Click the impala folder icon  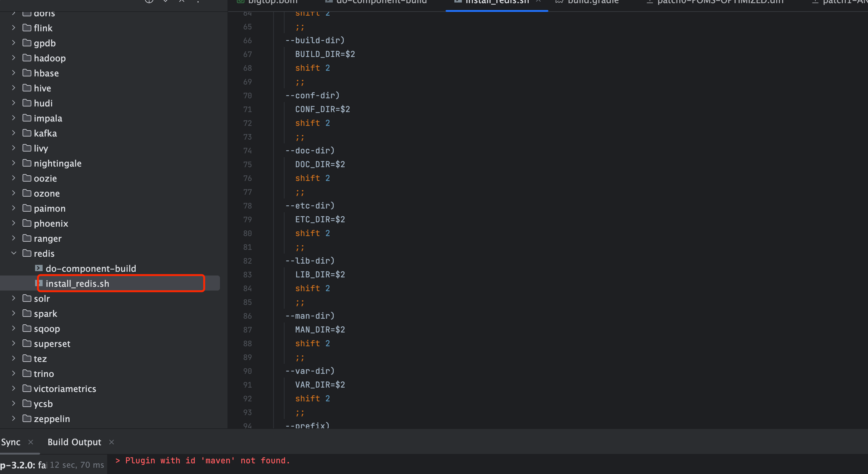[27, 118]
